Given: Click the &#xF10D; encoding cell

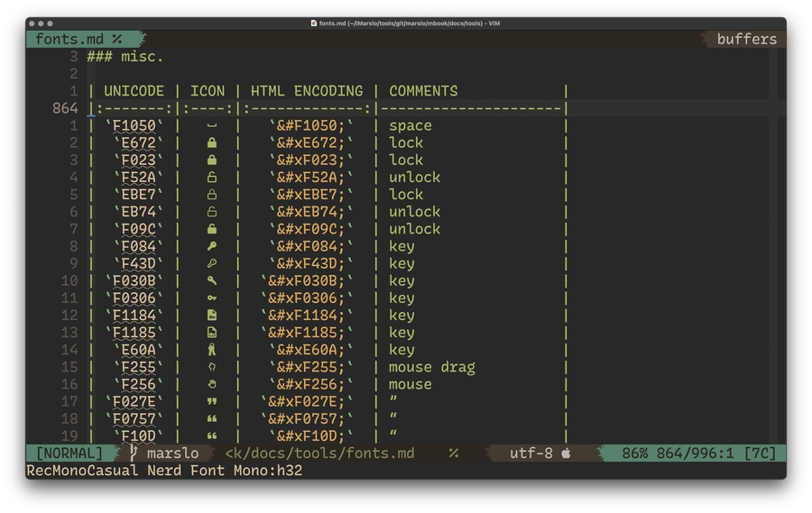Looking at the screenshot, I should click(x=310, y=435).
